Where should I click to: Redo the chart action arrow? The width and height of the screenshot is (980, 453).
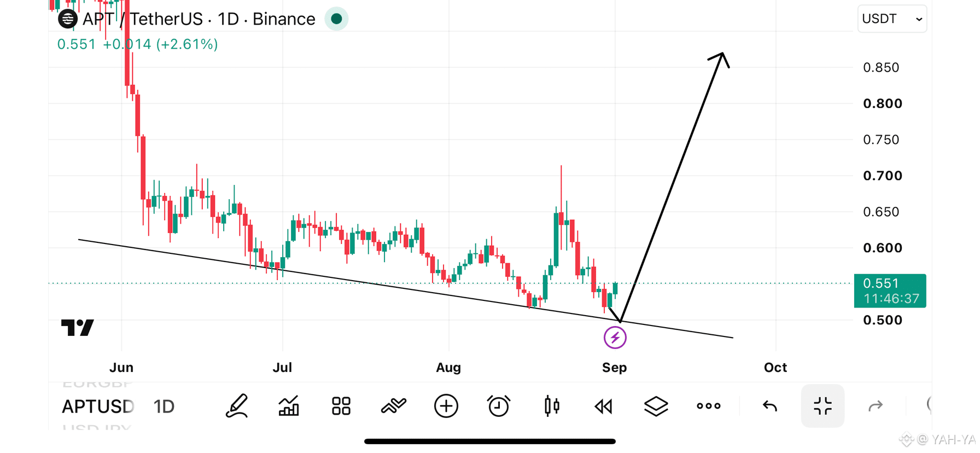pos(876,406)
